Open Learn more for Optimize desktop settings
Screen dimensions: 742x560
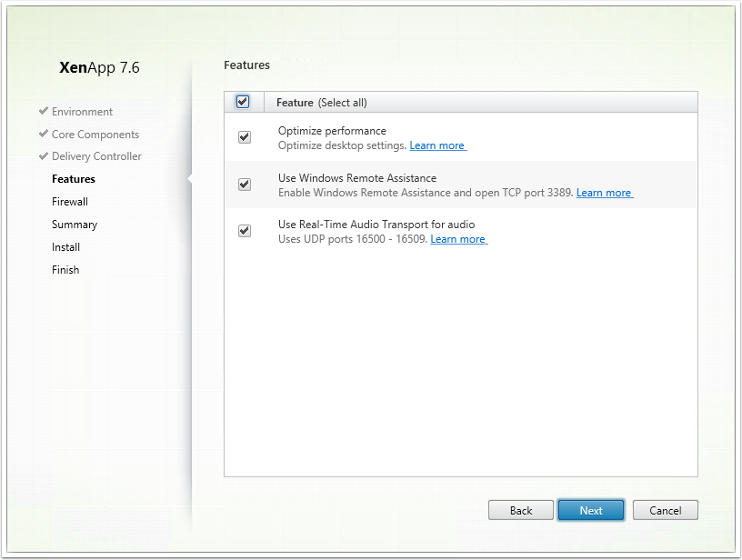437,145
